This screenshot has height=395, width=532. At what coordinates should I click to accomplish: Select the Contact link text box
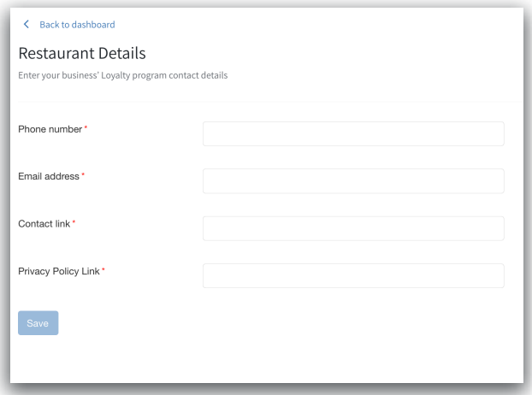pos(353,228)
